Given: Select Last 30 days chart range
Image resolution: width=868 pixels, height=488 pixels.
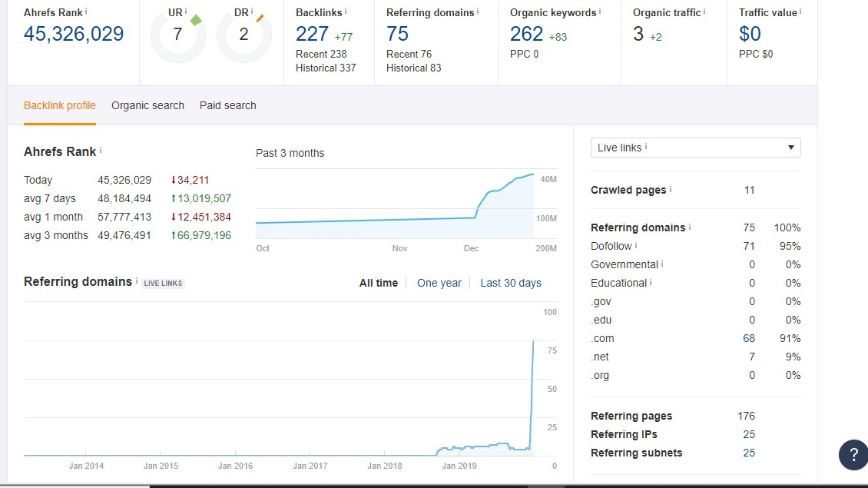Looking at the screenshot, I should pyautogui.click(x=511, y=283).
